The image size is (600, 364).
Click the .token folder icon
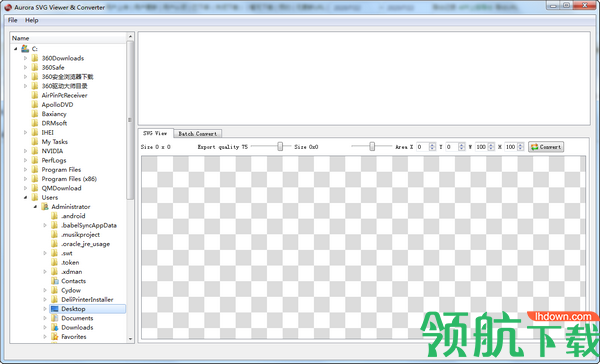coord(54,262)
